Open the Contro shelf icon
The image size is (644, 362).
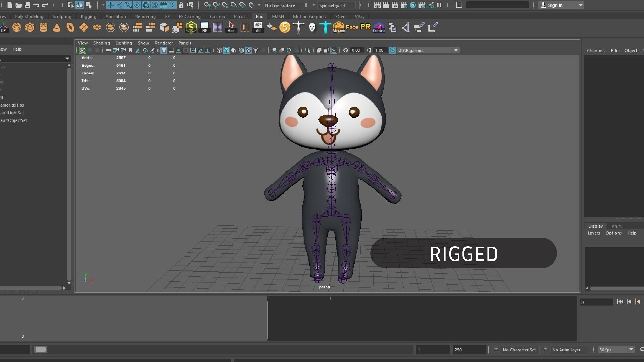[379, 27]
